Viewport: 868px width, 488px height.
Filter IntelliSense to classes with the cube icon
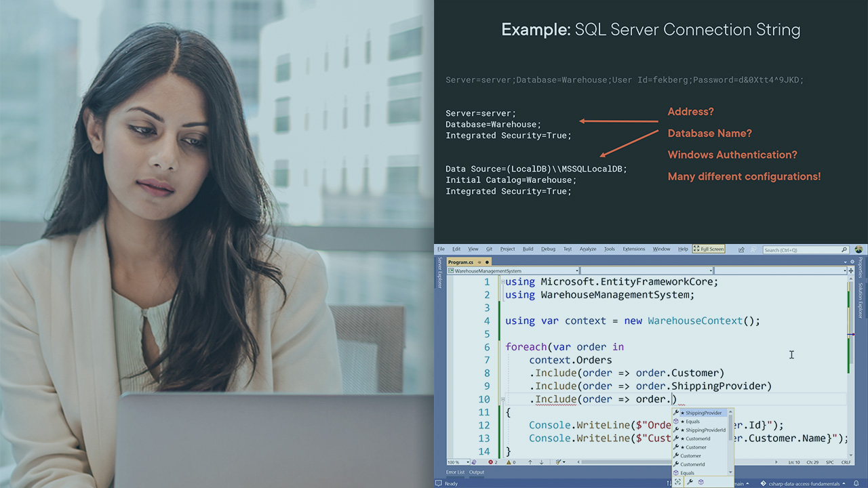click(x=701, y=481)
